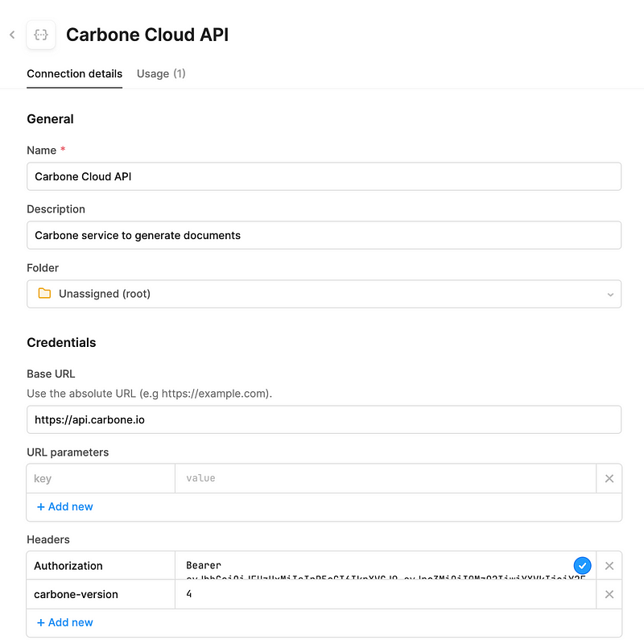Click the 'Carbone Cloud API' page title
This screenshot has width=644, height=644.
pos(147,35)
